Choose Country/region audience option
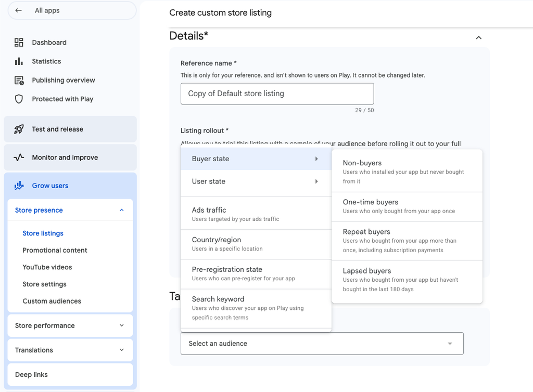 256,244
